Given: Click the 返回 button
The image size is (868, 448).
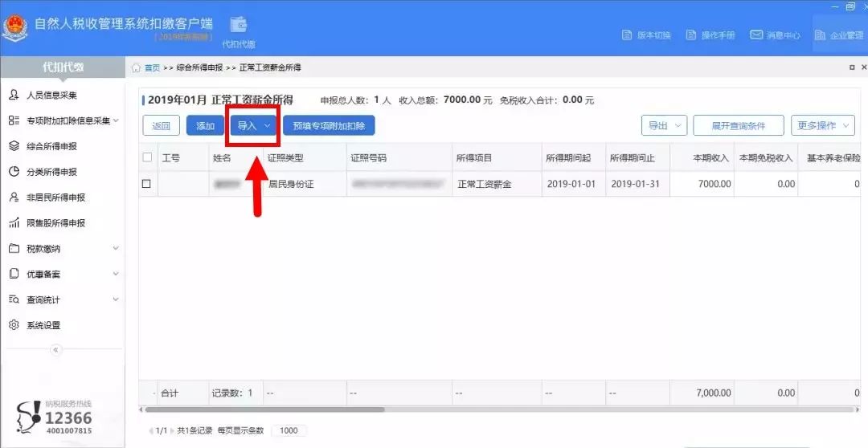Looking at the screenshot, I should [161, 125].
